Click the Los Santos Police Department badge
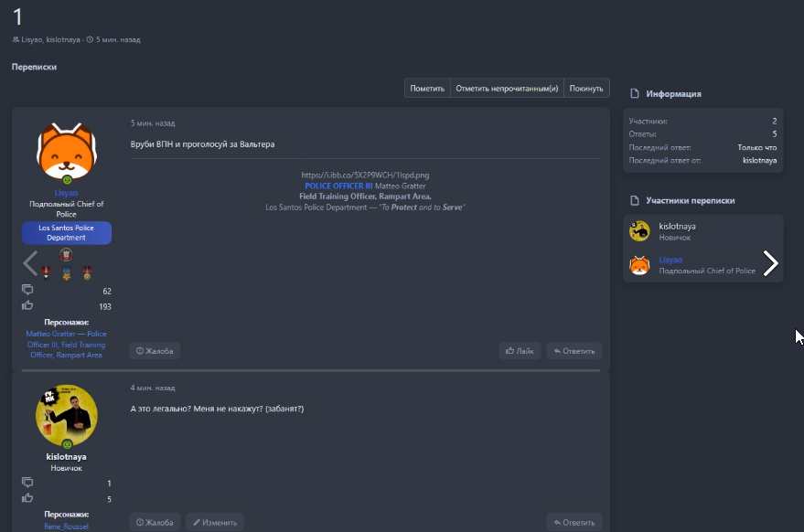The width and height of the screenshot is (804, 532). coord(66,232)
